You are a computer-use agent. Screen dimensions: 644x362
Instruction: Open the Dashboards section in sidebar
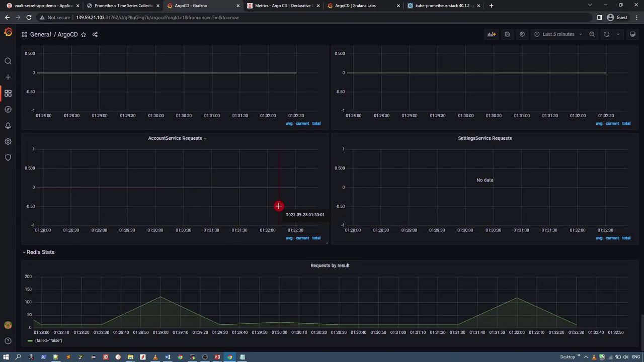click(x=8, y=94)
